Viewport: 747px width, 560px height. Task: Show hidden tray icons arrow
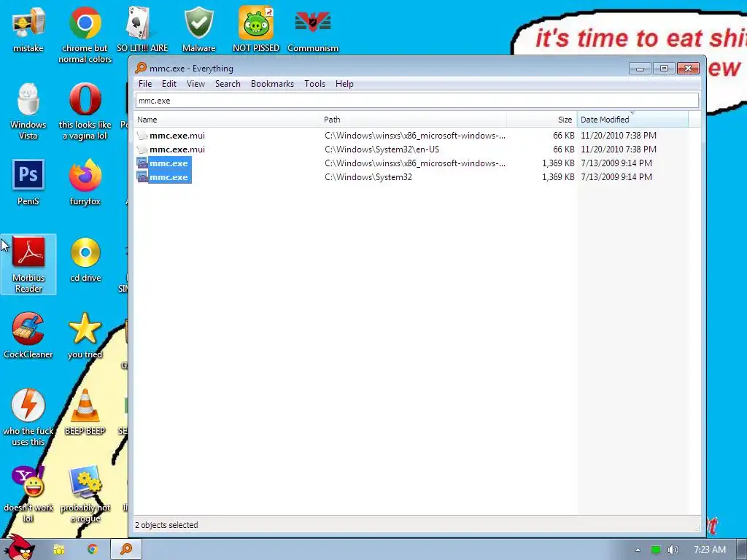638,550
